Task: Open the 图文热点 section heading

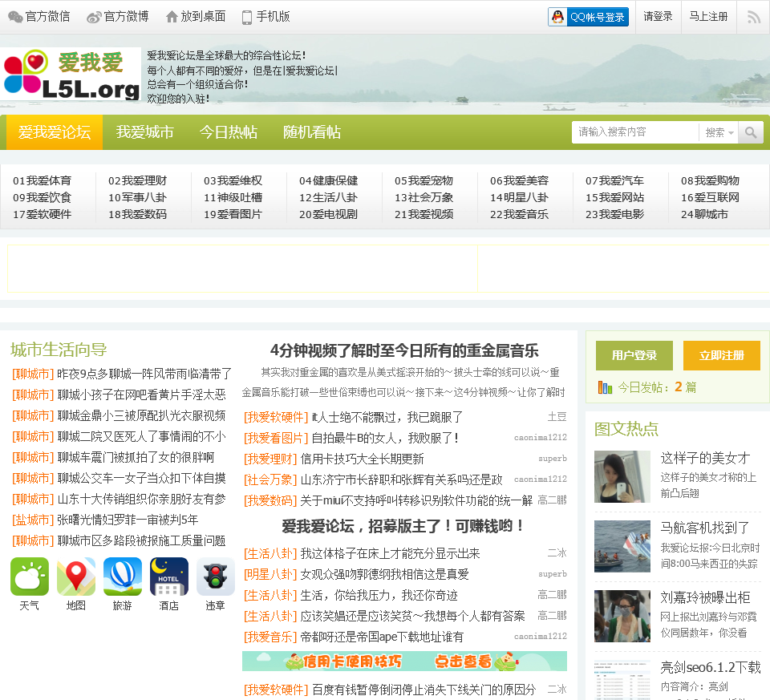Action: (x=626, y=429)
